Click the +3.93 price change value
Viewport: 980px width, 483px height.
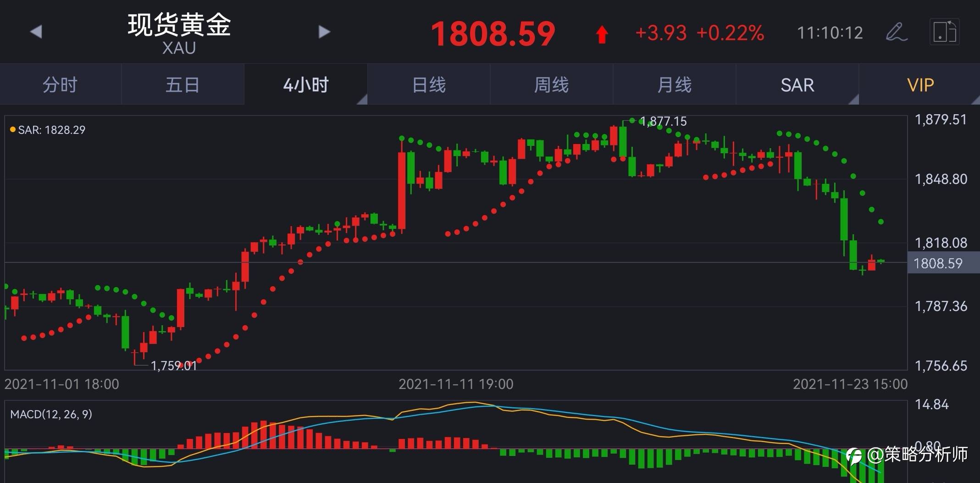pyautogui.click(x=661, y=33)
